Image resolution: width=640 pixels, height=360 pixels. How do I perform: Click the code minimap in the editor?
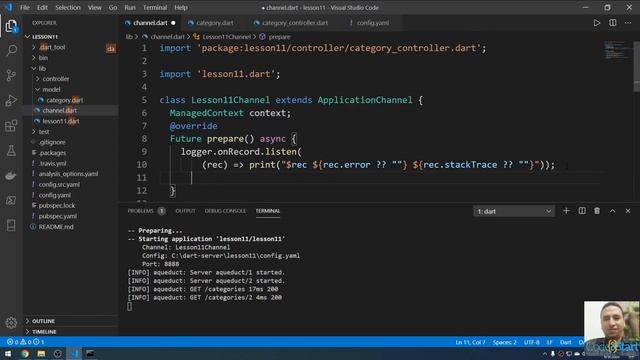point(618,50)
